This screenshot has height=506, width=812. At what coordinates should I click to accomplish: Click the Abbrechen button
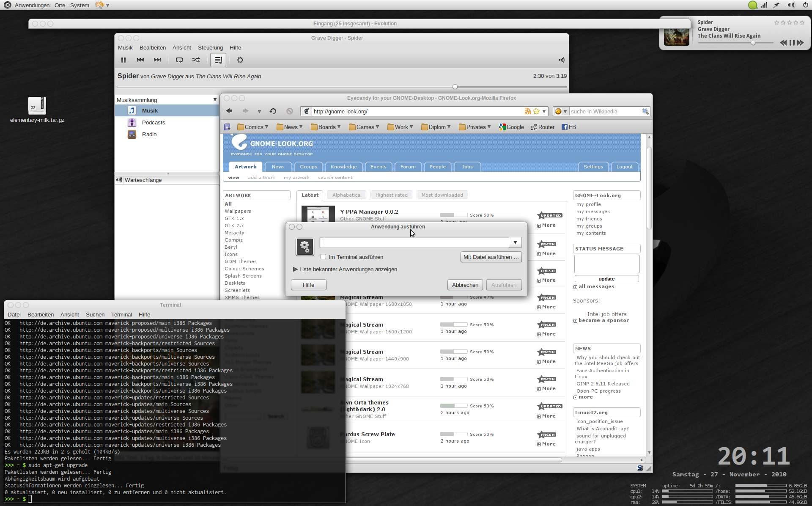465,285
